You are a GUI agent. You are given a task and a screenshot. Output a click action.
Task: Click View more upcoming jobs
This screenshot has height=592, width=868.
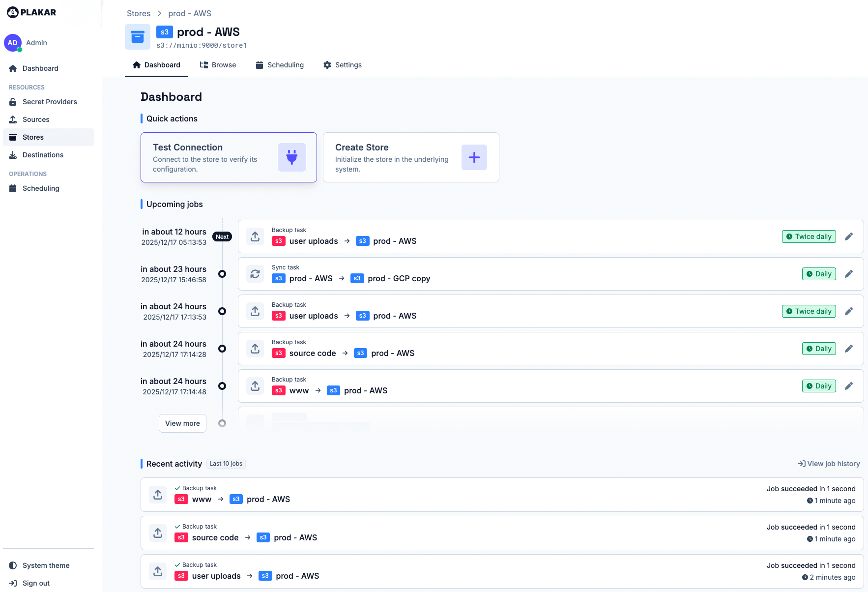[182, 423]
